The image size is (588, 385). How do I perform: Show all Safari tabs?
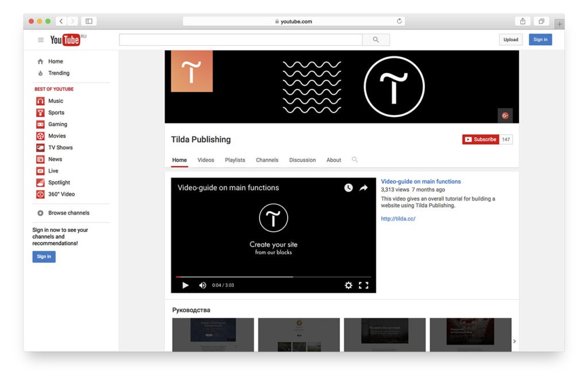[541, 21]
